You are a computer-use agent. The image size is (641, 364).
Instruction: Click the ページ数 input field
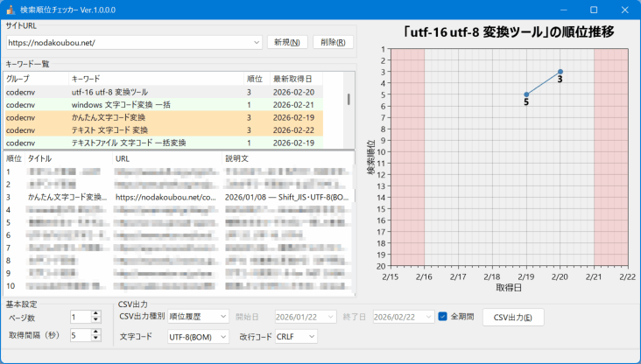pyautogui.click(x=81, y=317)
